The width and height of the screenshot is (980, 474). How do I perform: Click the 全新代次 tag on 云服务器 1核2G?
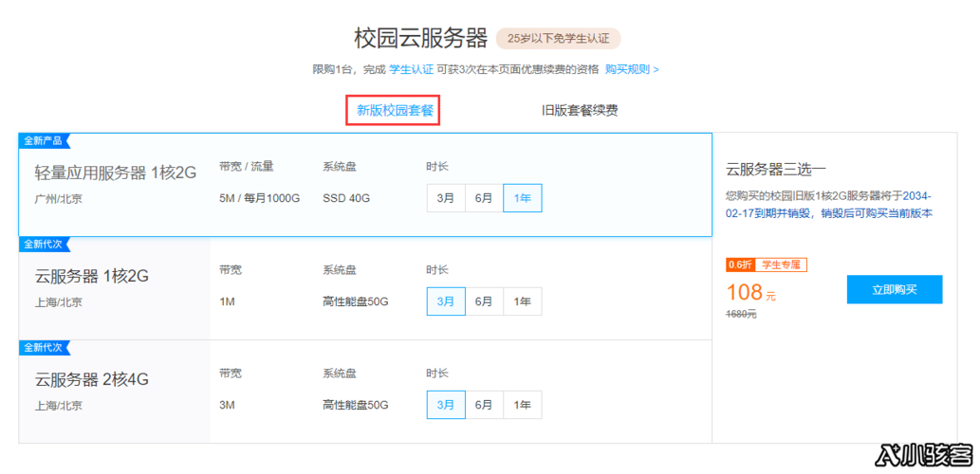click(44, 245)
